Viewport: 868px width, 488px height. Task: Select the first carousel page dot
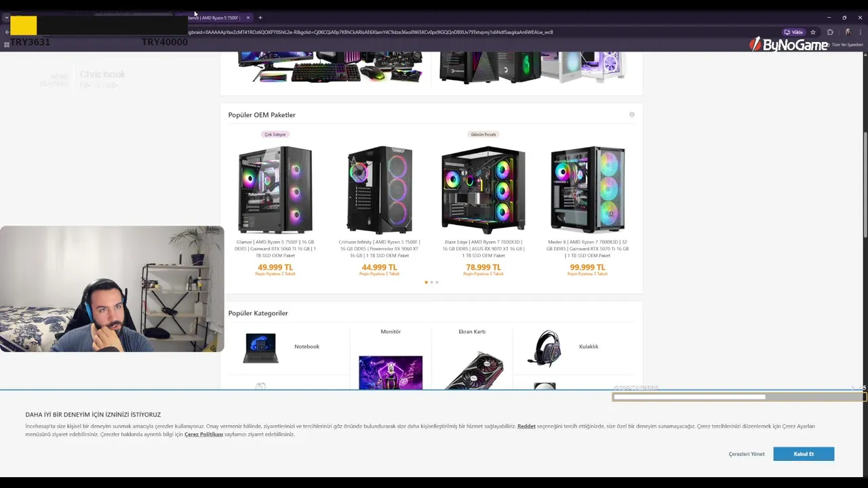426,282
